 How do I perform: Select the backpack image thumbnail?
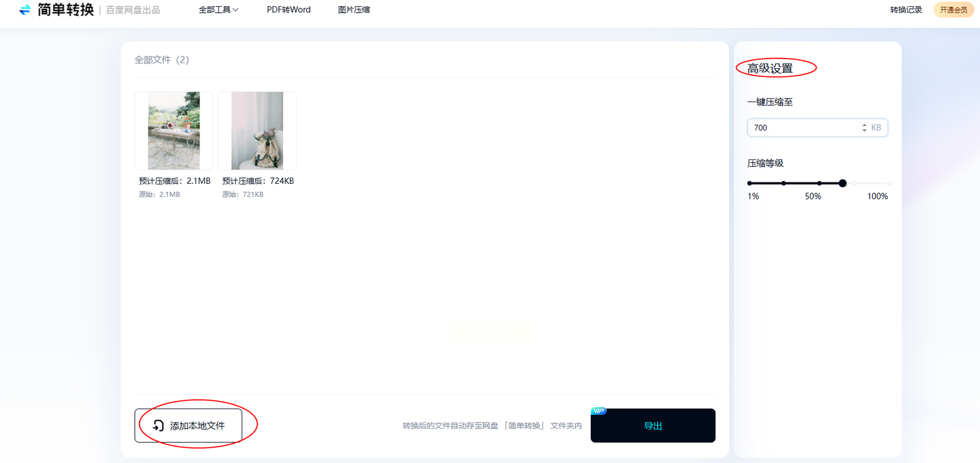coord(257,131)
